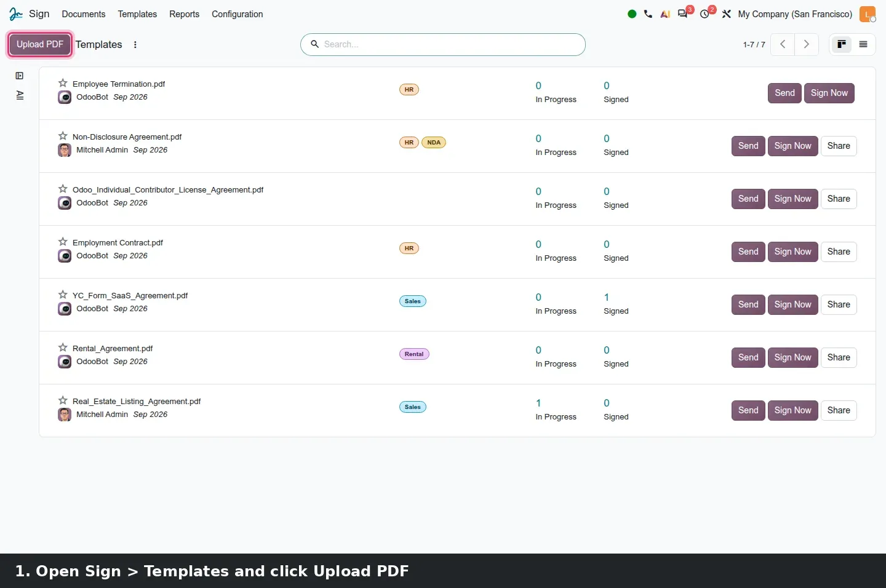Click into the Search field
Viewport: 886px width, 588px height.
443,44
